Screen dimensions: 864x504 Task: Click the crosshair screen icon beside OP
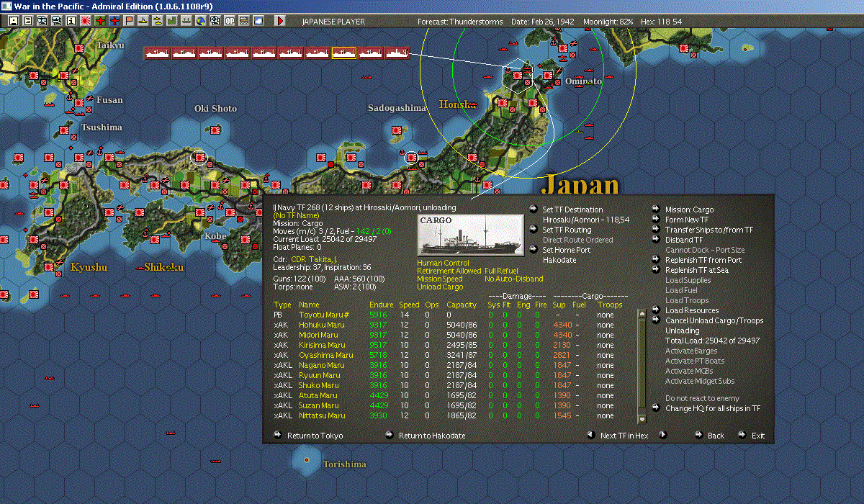click(x=215, y=21)
